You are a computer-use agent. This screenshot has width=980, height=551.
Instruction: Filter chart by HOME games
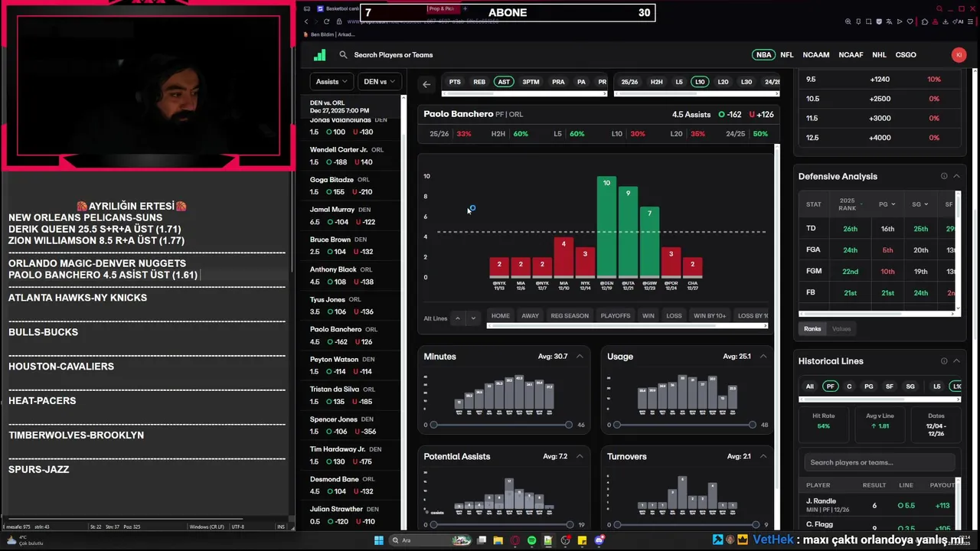[x=500, y=315]
